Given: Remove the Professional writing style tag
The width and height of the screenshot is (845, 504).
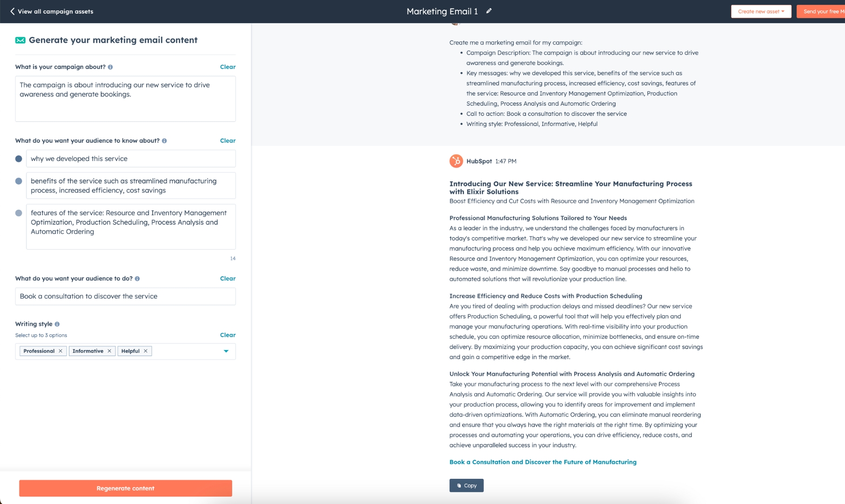Looking at the screenshot, I should (60, 351).
